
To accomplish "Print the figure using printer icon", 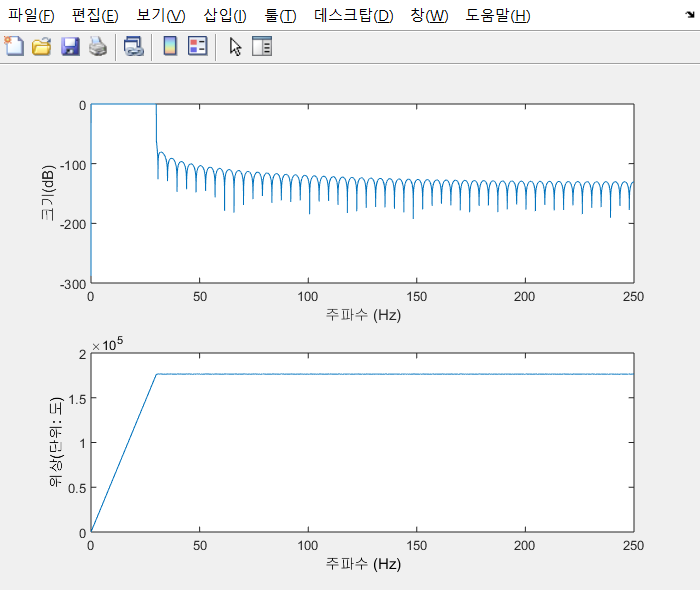I will point(98,46).
